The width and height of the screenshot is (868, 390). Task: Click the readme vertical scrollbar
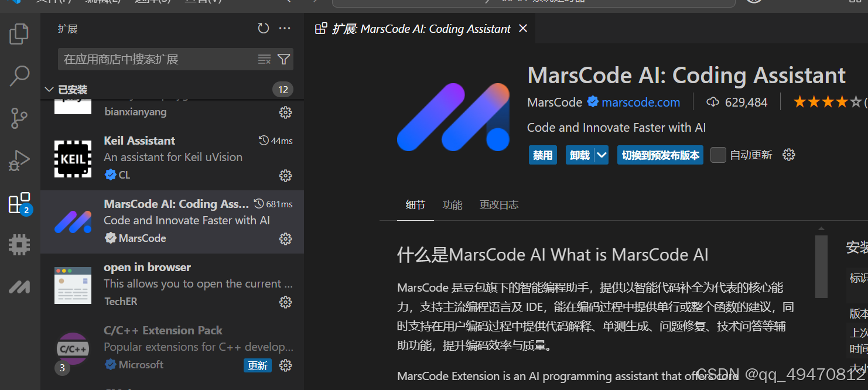click(x=821, y=266)
